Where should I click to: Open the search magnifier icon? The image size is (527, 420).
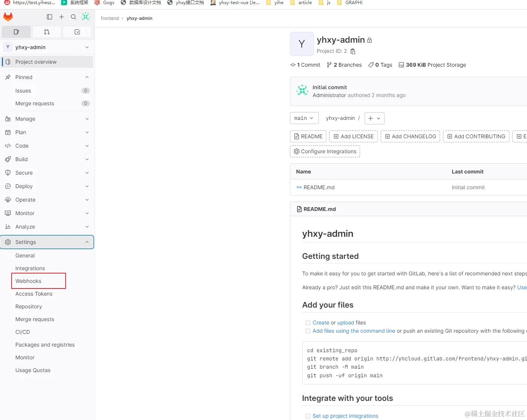74,17
